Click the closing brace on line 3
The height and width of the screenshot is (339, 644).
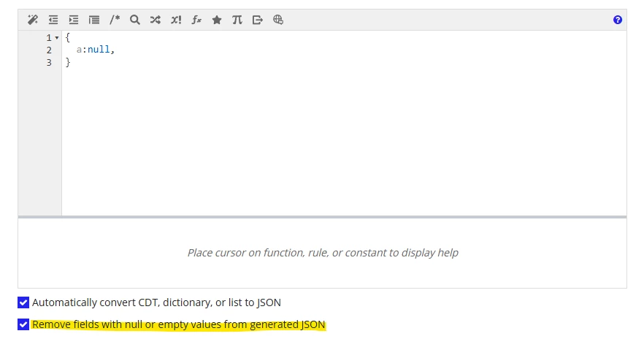68,62
